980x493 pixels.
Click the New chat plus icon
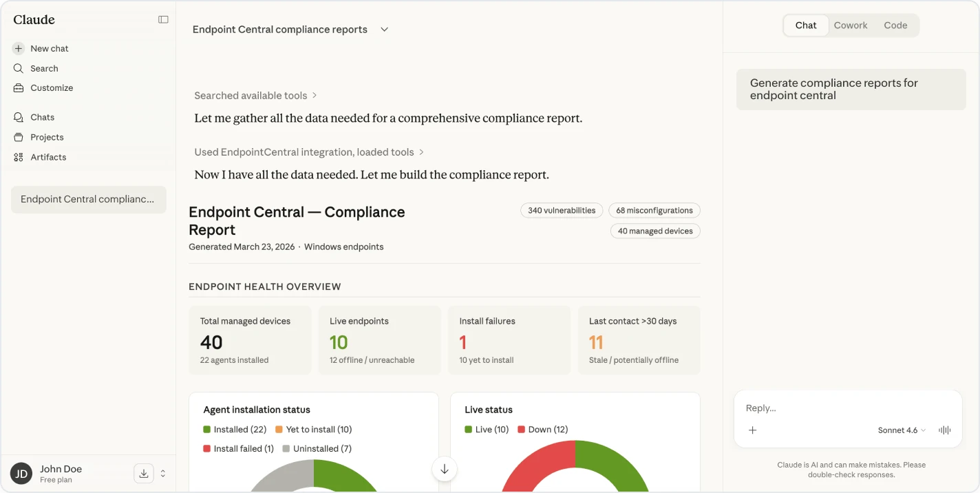(x=19, y=49)
